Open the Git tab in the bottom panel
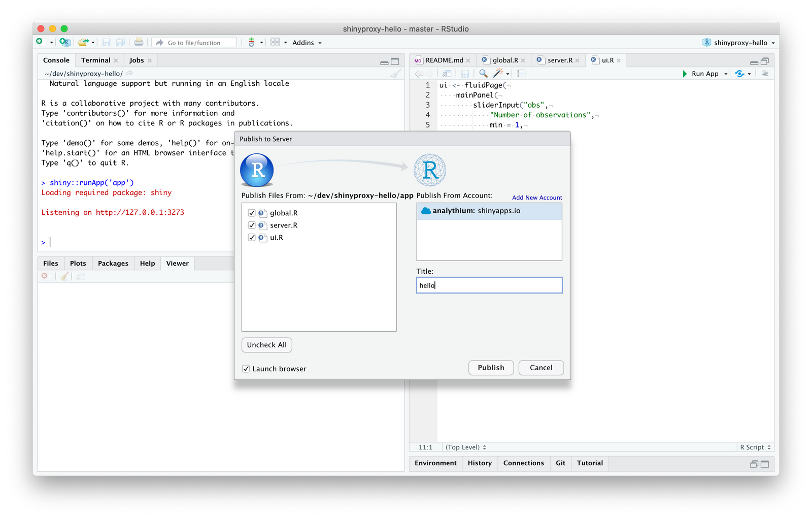Image resolution: width=812 pixels, height=519 pixels. pos(560,463)
